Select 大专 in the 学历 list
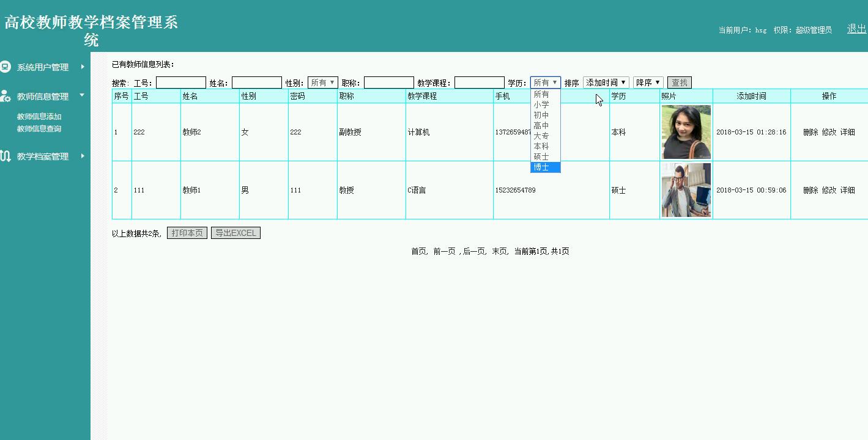This screenshot has height=440, width=868. 546,136
